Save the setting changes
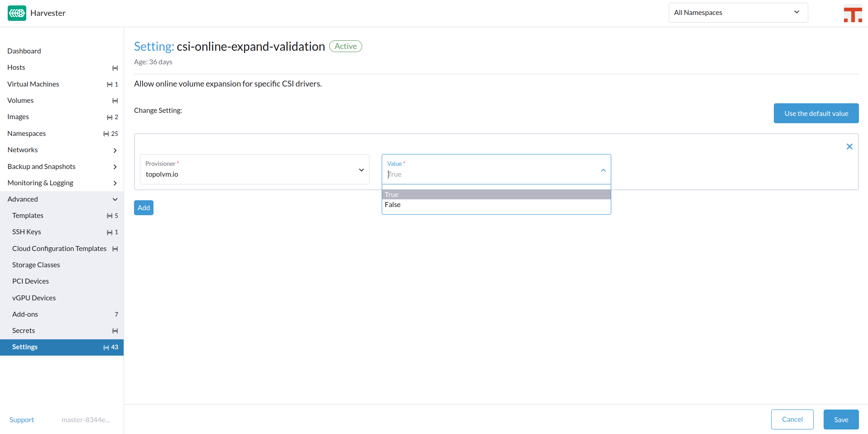Image resolution: width=868 pixels, height=434 pixels. pos(841,420)
